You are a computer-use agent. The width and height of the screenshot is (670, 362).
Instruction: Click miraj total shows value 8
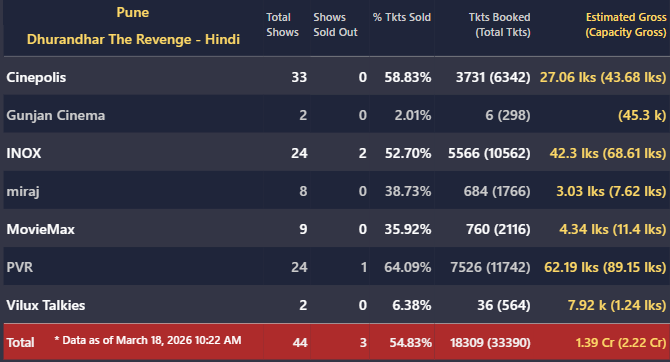pos(303,191)
